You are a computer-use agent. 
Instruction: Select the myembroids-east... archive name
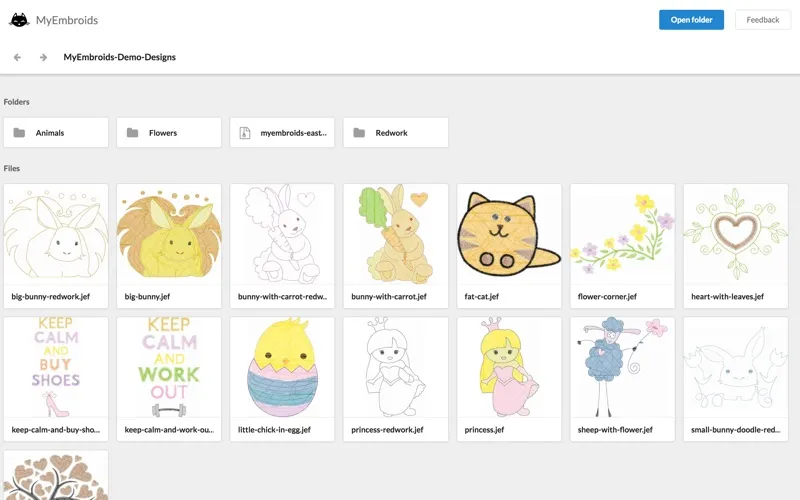293,133
